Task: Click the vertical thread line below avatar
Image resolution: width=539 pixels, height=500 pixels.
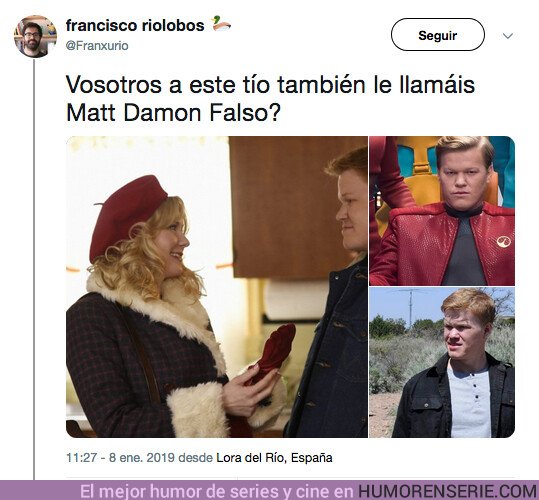Action: tap(34, 269)
